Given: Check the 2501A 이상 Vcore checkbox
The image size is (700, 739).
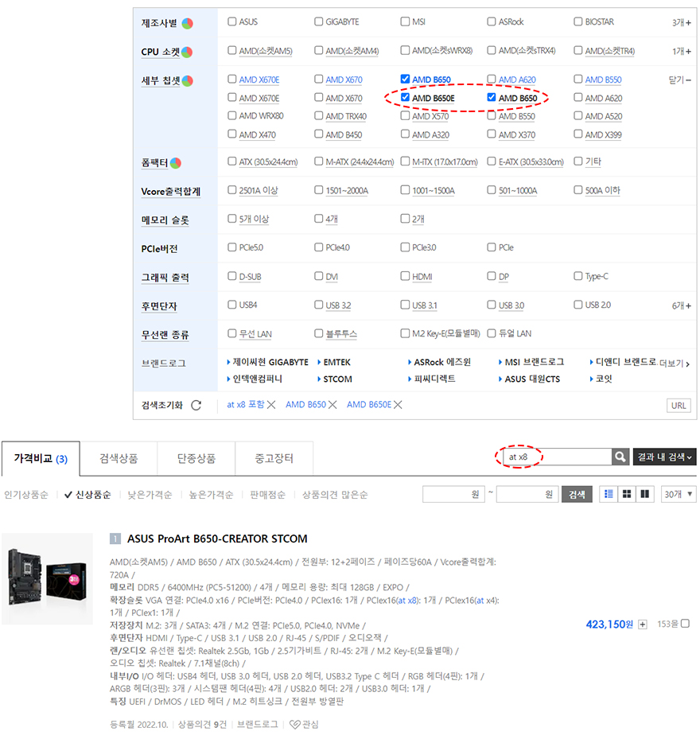Looking at the screenshot, I should click(x=232, y=189).
